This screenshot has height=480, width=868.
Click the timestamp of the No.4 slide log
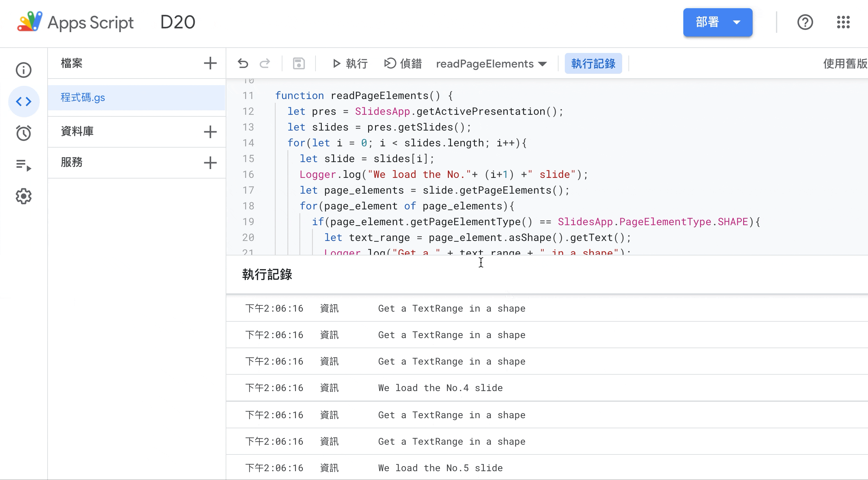(x=274, y=388)
